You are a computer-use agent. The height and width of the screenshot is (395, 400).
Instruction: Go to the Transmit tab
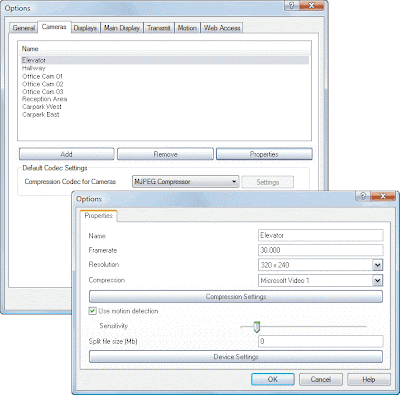[159, 28]
